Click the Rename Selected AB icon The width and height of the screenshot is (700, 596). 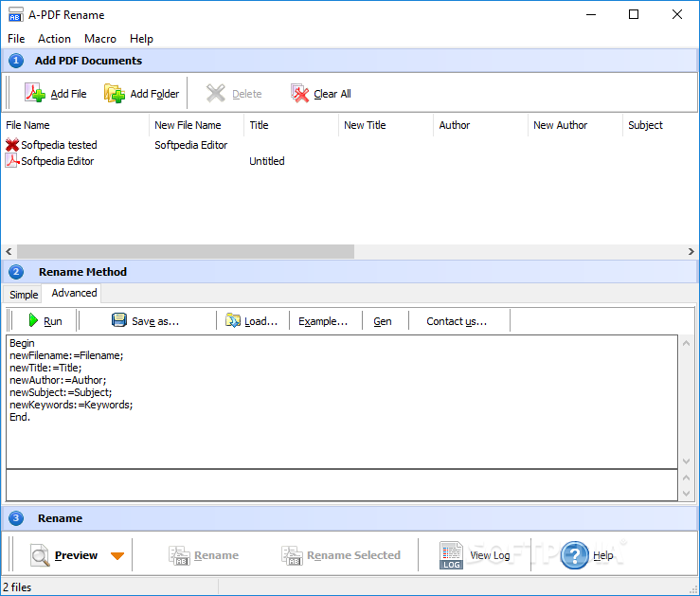click(x=292, y=555)
